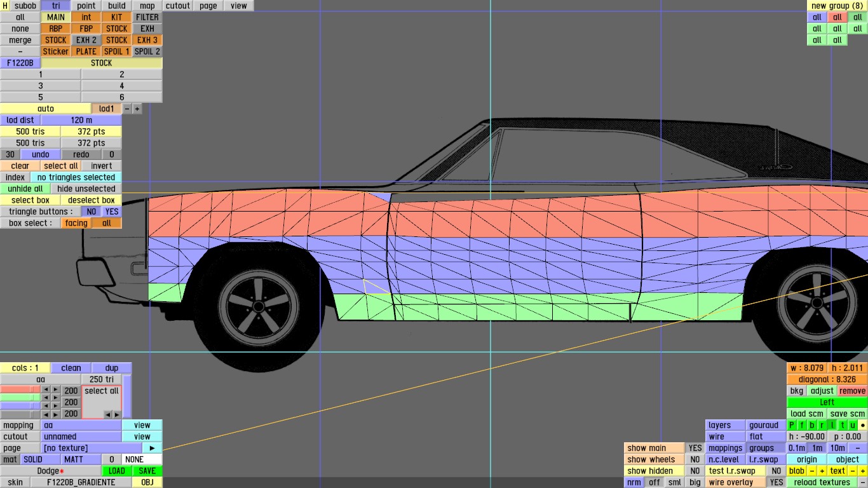Change the NONE material option
This screenshot has width=868, height=488.
coord(142,459)
